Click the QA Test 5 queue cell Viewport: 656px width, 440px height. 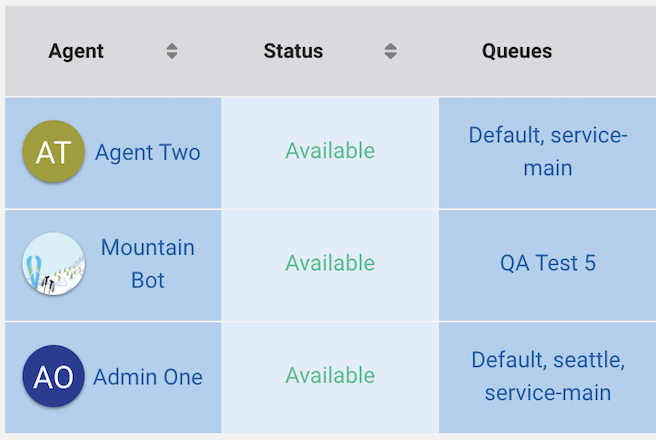pos(548,265)
